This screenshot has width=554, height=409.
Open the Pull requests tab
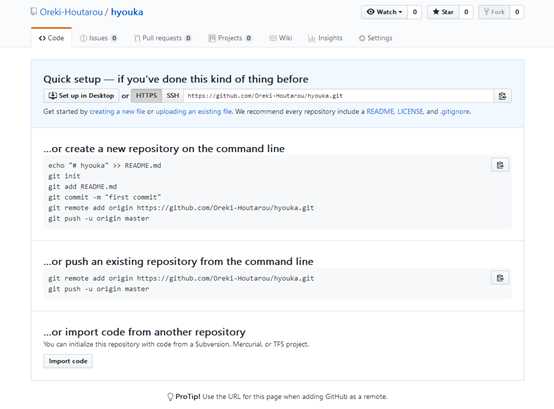162,38
